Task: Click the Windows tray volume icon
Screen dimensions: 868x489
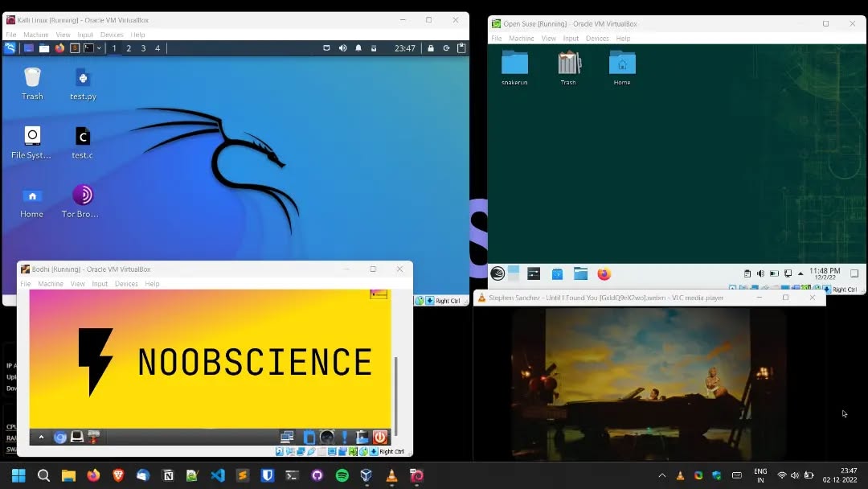Action: (x=795, y=475)
